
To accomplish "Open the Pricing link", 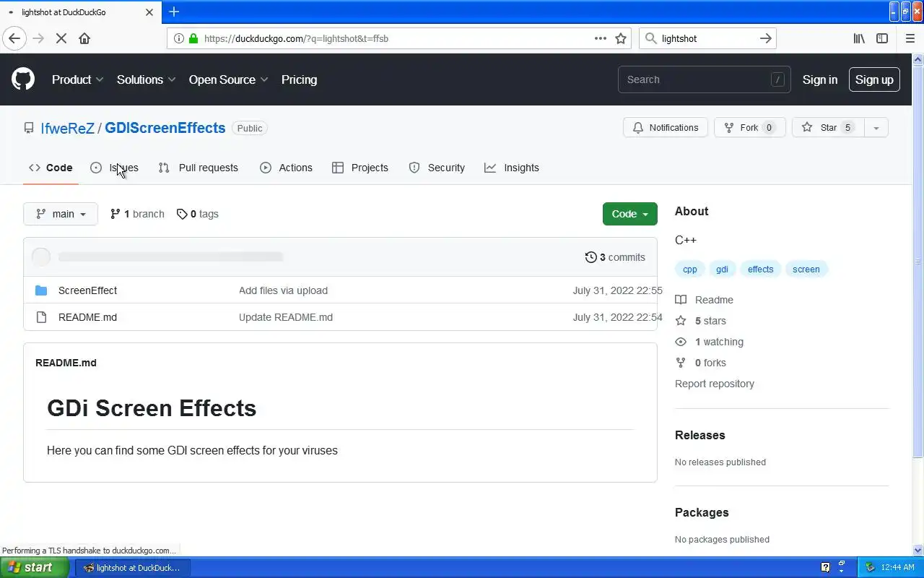I will click(299, 79).
